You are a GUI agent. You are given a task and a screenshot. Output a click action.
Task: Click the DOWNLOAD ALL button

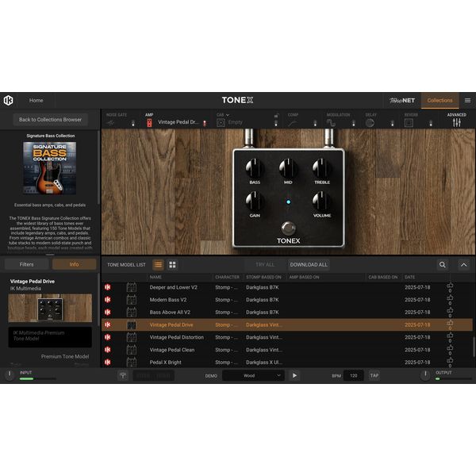(x=309, y=264)
